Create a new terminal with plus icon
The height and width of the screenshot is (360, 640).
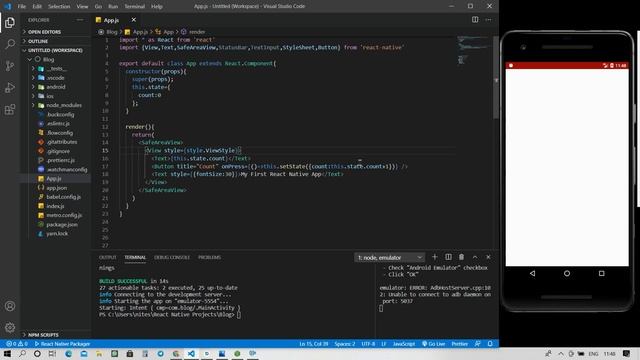pos(435,257)
